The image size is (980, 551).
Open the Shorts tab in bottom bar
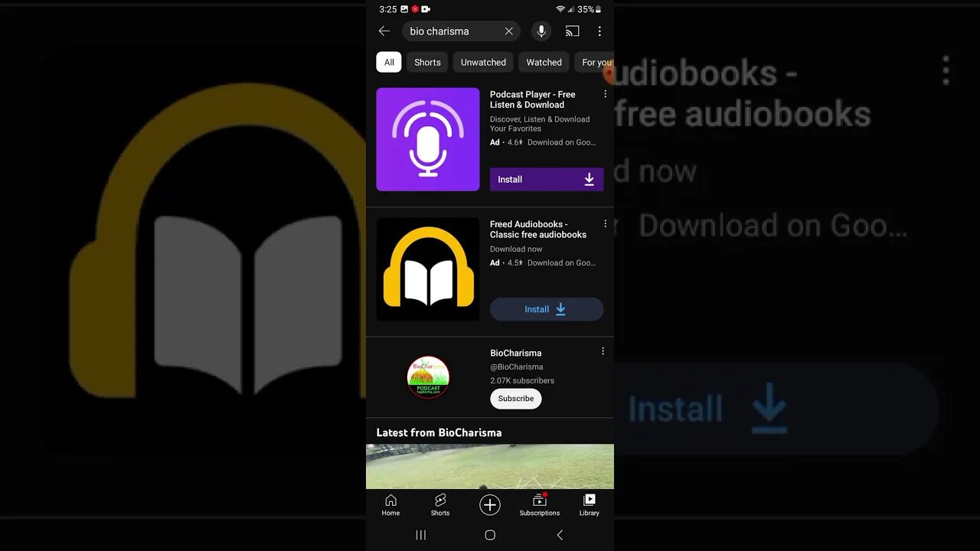click(440, 505)
